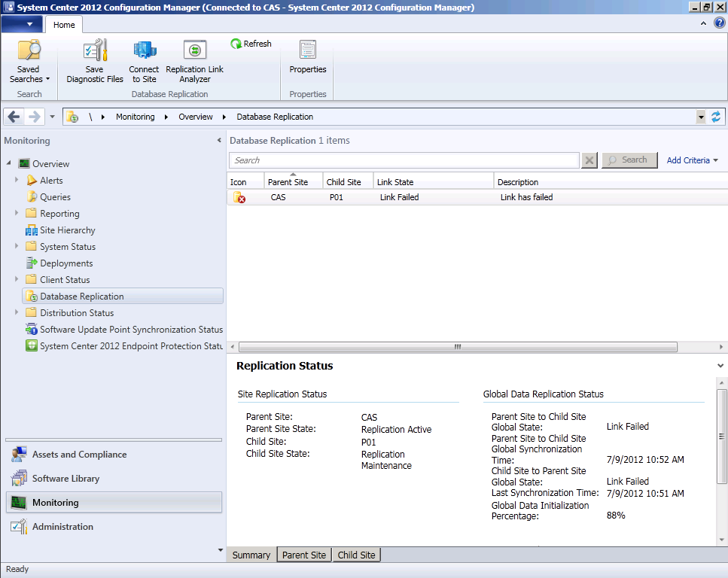Open the Add Criteria dropdown
The width and height of the screenshot is (728, 578).
[x=693, y=160]
